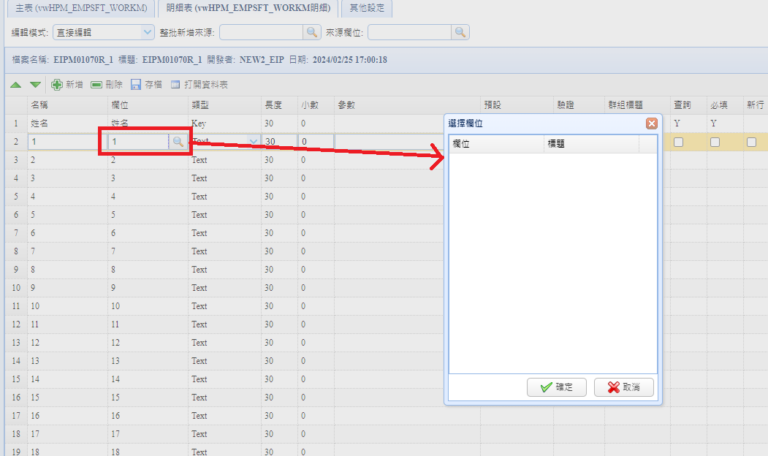The height and width of the screenshot is (456, 768).
Task: Click the 確定 confirm button
Action: 555,387
